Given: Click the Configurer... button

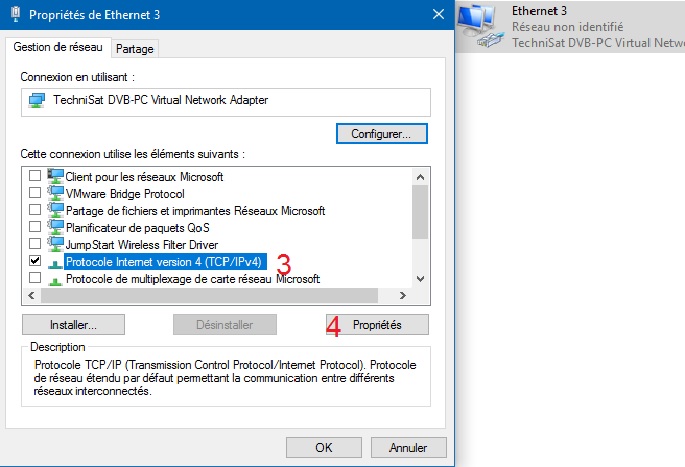Looking at the screenshot, I should pyautogui.click(x=381, y=134).
